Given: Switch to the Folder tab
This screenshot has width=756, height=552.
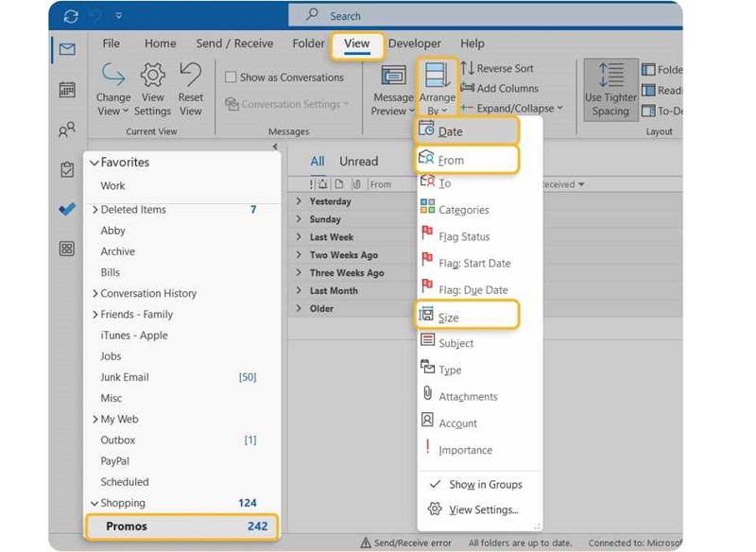Looking at the screenshot, I should pos(308,43).
